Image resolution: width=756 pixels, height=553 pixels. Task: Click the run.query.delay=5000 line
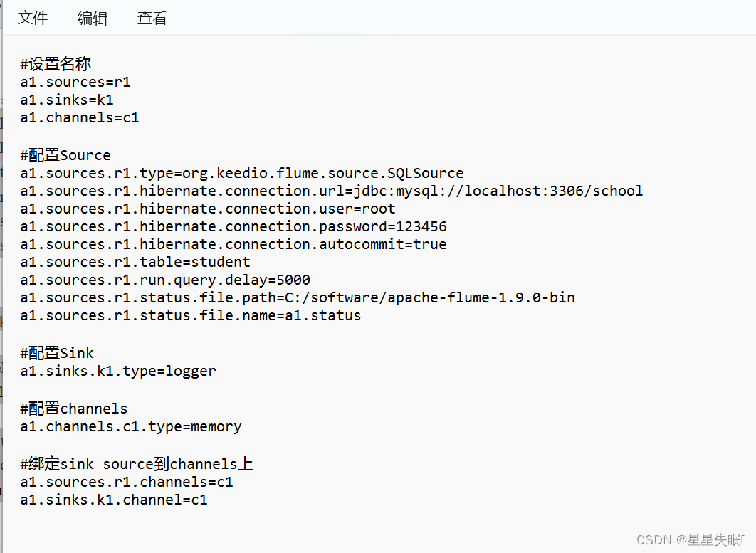pyautogui.click(x=165, y=280)
